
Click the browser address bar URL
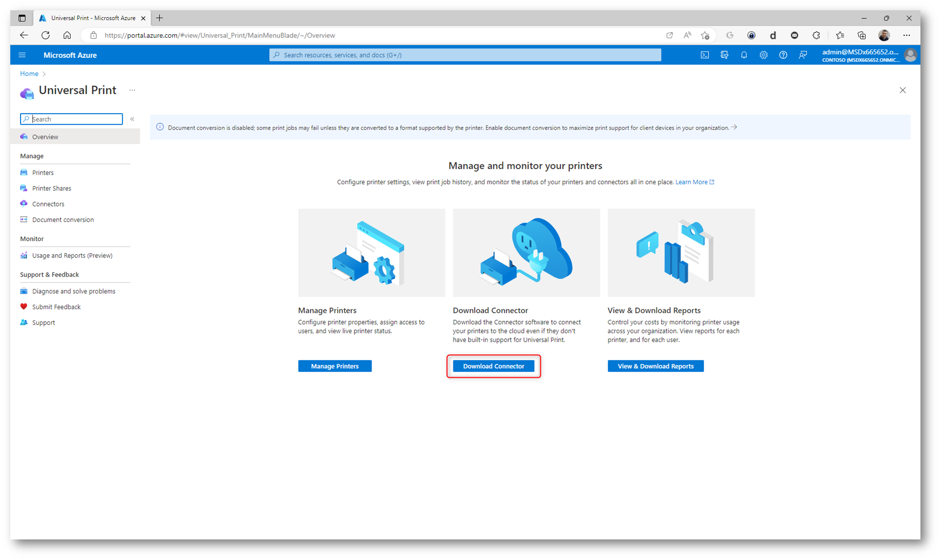point(220,35)
